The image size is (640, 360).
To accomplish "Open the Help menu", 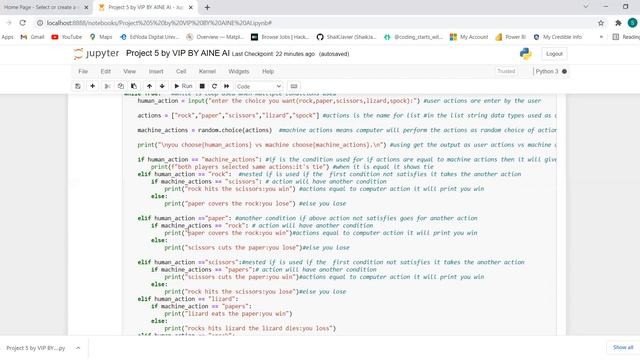I will (268, 71).
